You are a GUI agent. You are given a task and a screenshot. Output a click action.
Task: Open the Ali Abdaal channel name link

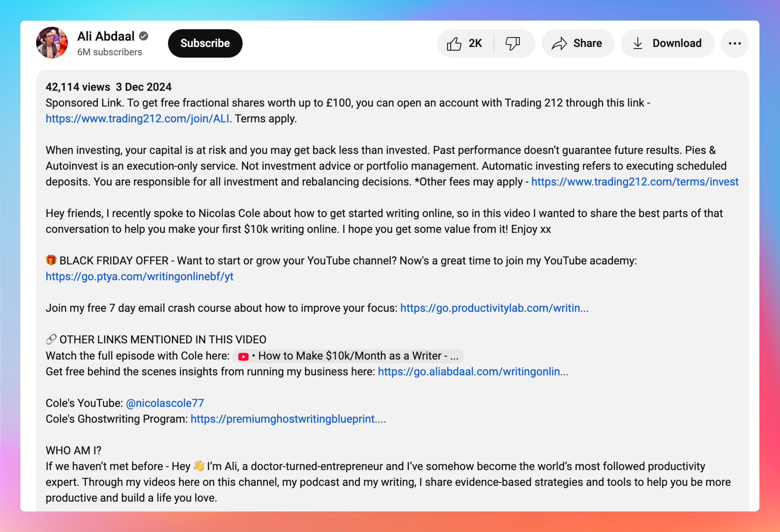point(106,36)
